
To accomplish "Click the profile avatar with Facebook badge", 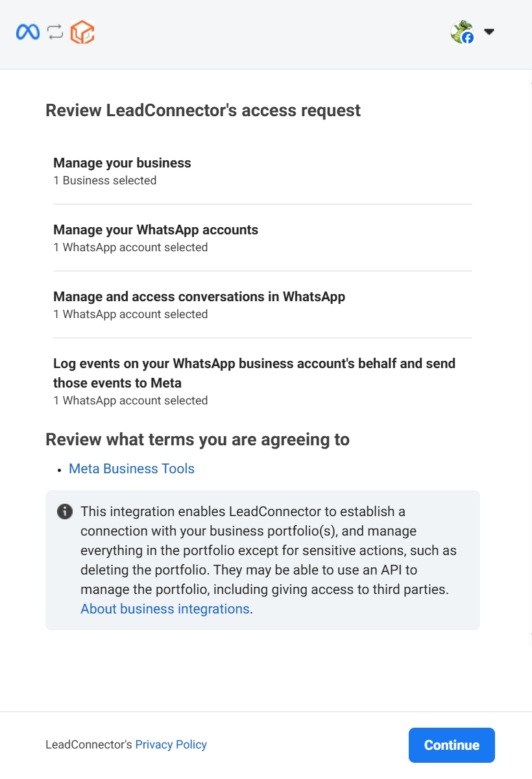I will click(462, 32).
